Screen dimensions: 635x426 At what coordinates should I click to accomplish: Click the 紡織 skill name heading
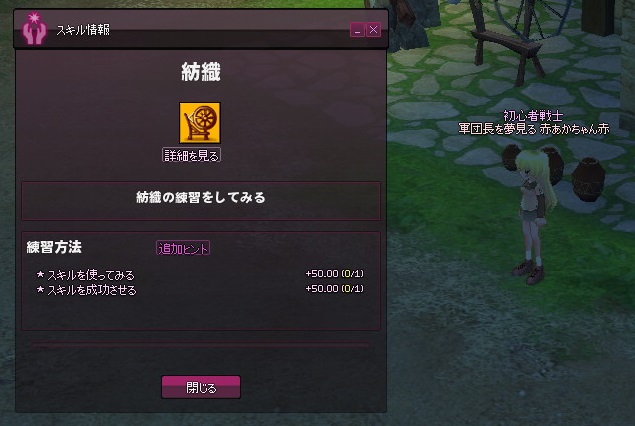201,72
